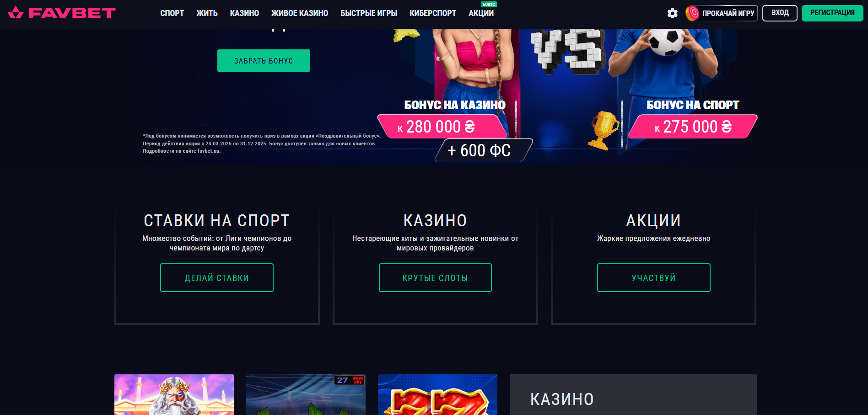Open settings via the gear icon
The height and width of the screenshot is (415, 868).
coord(672,13)
